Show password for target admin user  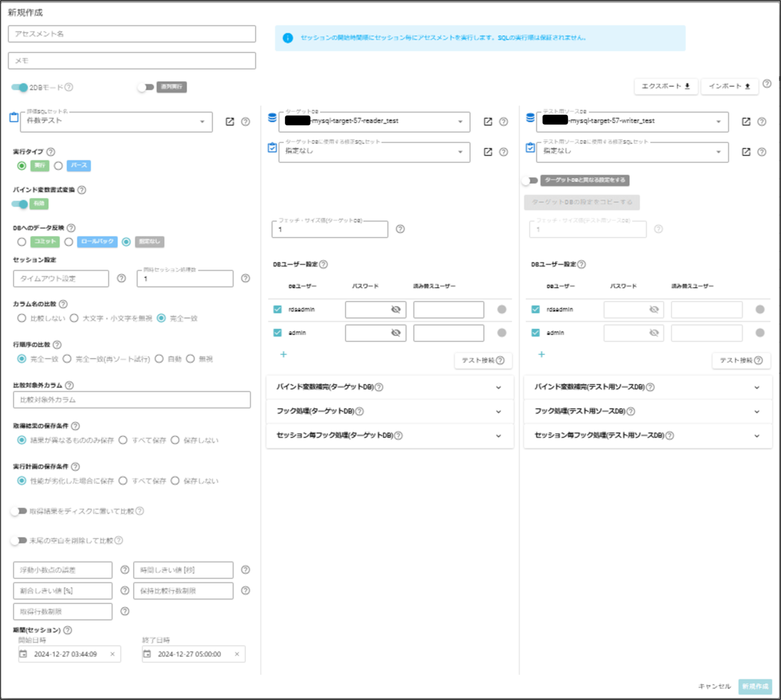[x=395, y=333]
